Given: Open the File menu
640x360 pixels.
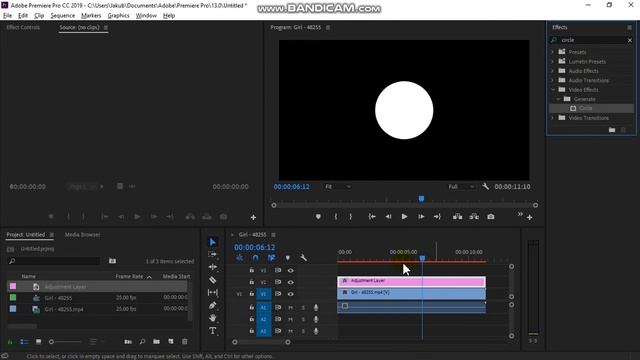Looking at the screenshot, I should point(7,16).
